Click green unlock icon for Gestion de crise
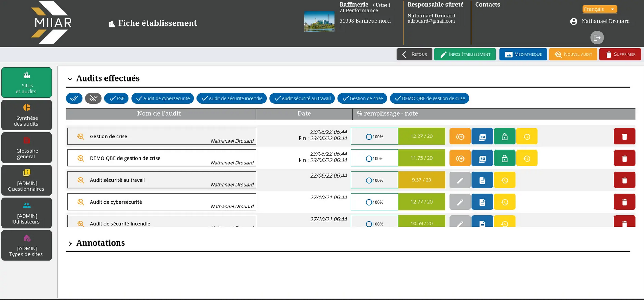 point(504,136)
